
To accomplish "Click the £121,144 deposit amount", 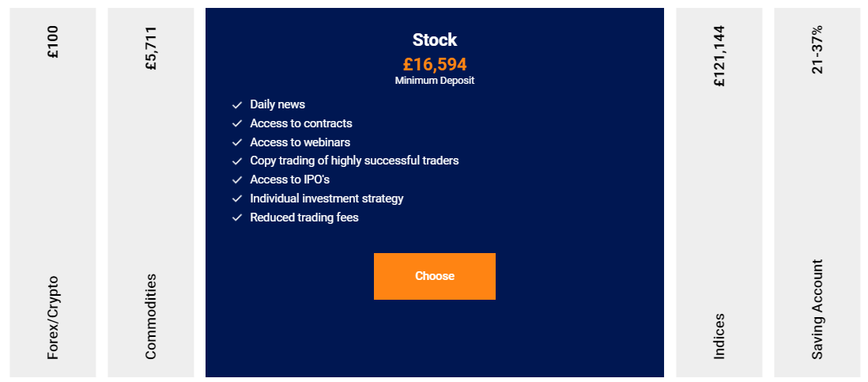I will click(719, 56).
